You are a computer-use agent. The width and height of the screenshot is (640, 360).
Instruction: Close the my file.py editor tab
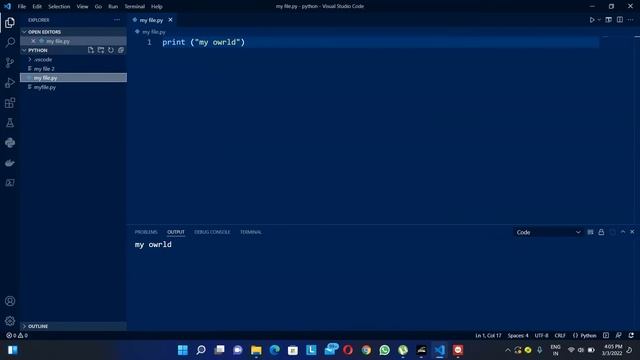coord(170,20)
